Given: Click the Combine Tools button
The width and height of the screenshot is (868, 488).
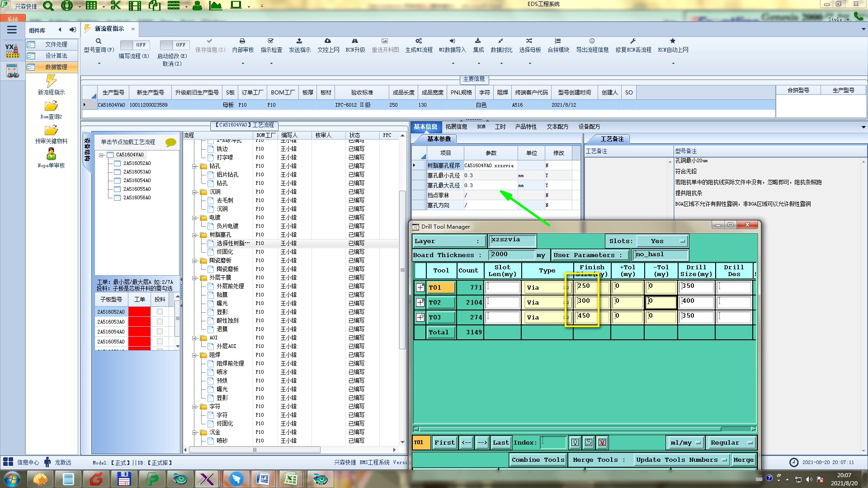Looking at the screenshot, I should [x=538, y=460].
